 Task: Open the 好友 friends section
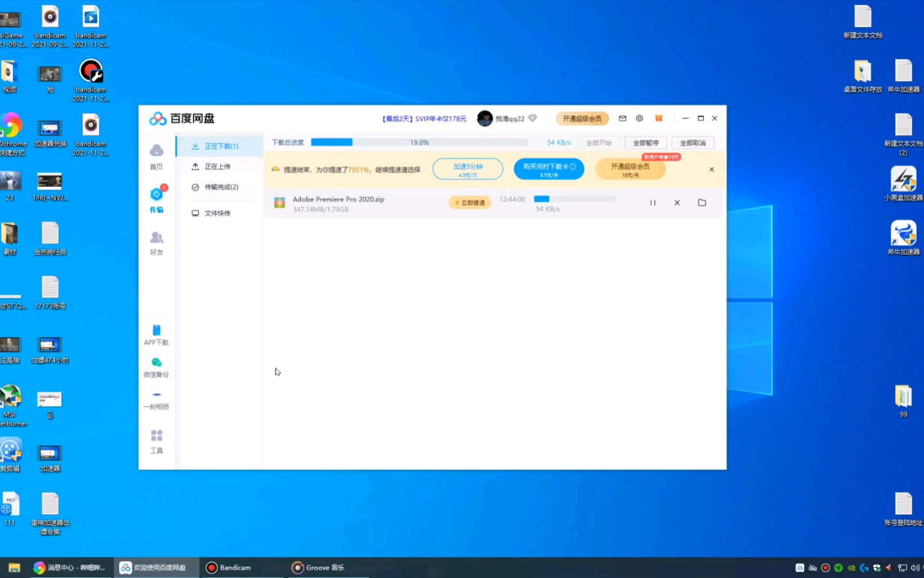(156, 242)
